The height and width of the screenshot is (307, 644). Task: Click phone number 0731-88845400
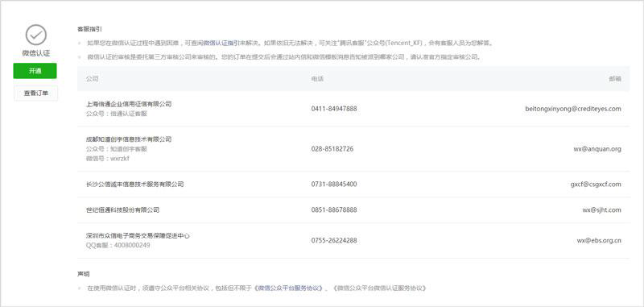click(x=334, y=184)
